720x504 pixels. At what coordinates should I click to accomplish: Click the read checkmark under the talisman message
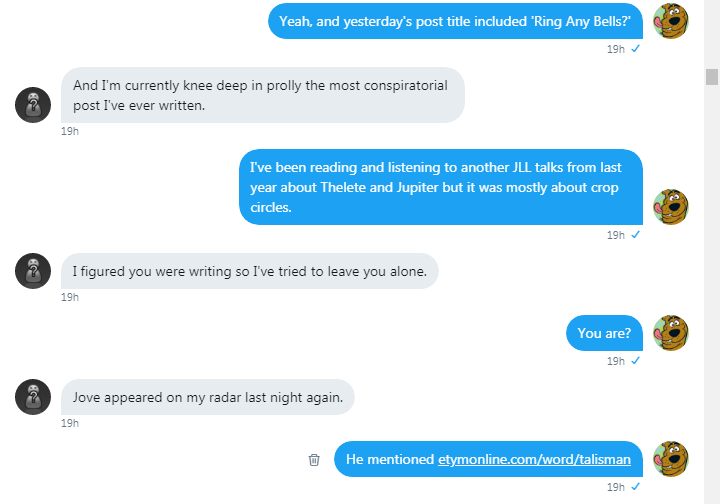(x=636, y=487)
